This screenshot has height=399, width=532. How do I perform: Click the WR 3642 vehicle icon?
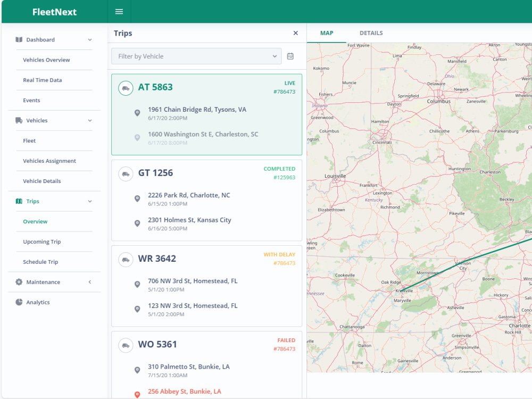[126, 260]
